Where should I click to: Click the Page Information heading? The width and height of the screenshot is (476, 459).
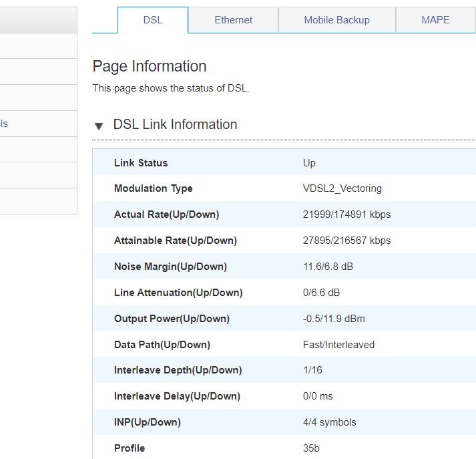click(150, 67)
